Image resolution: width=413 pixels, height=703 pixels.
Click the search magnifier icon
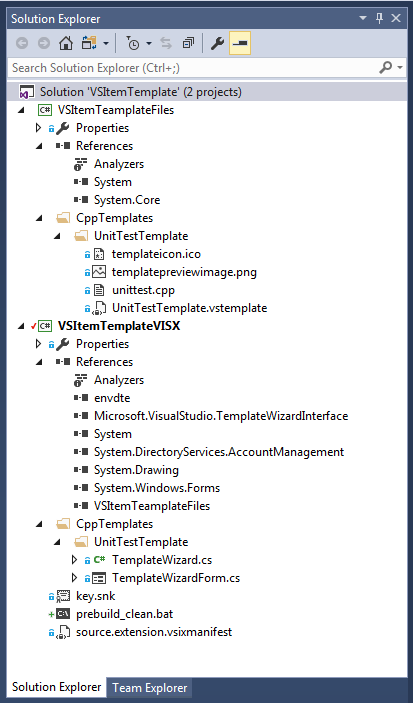[x=386, y=68]
